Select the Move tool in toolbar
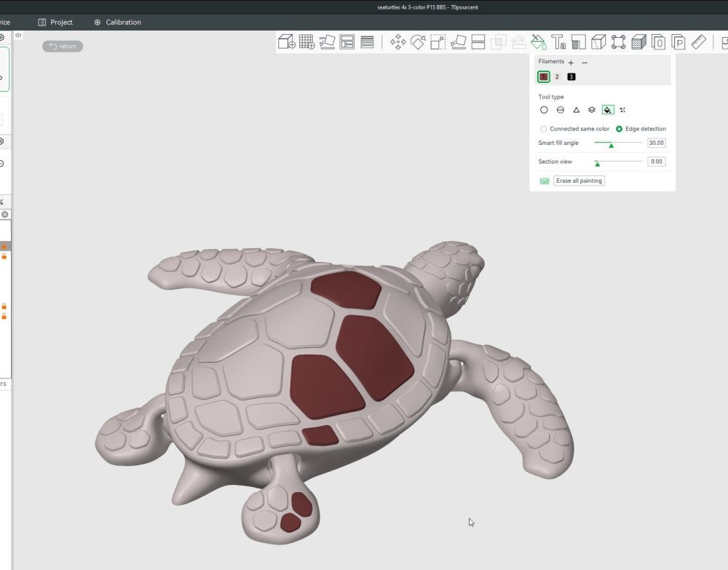Image resolution: width=728 pixels, height=570 pixels. click(397, 41)
